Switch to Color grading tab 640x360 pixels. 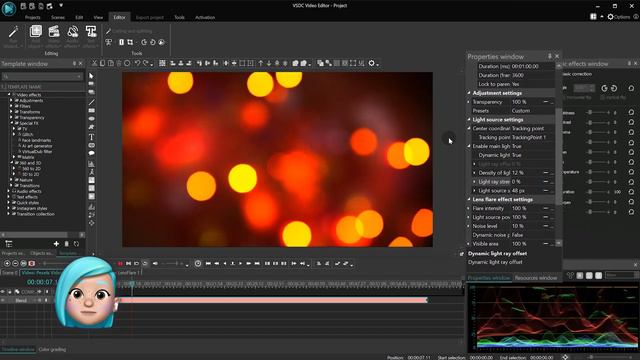(x=52, y=350)
